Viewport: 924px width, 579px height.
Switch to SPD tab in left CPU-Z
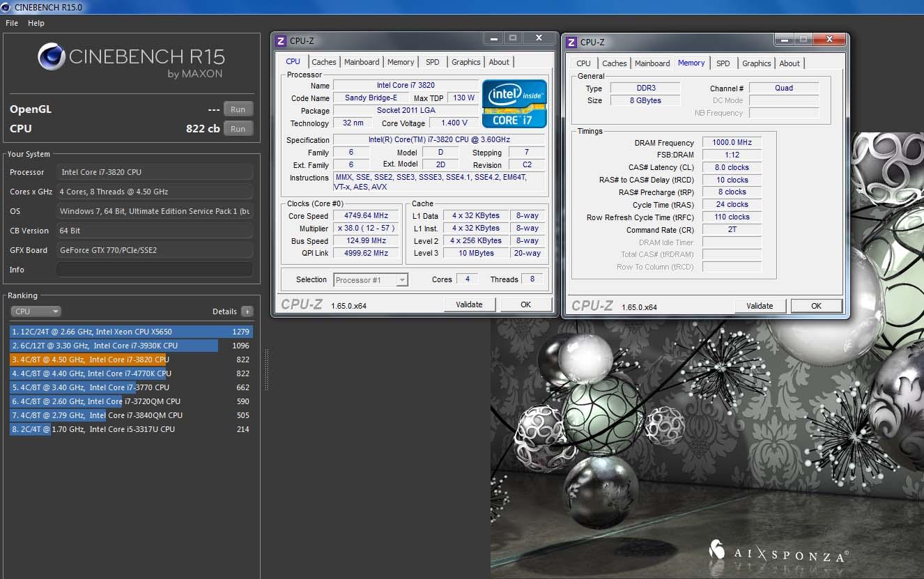[x=433, y=62]
